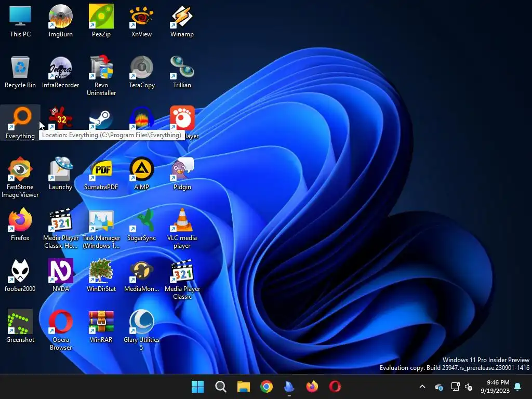
Task: Click the red devil 32 icon
Action: coord(60,118)
